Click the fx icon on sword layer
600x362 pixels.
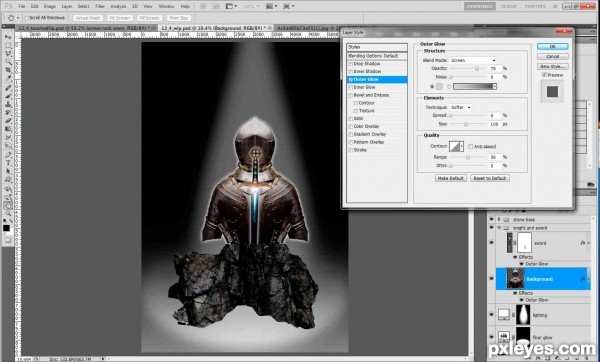point(582,243)
